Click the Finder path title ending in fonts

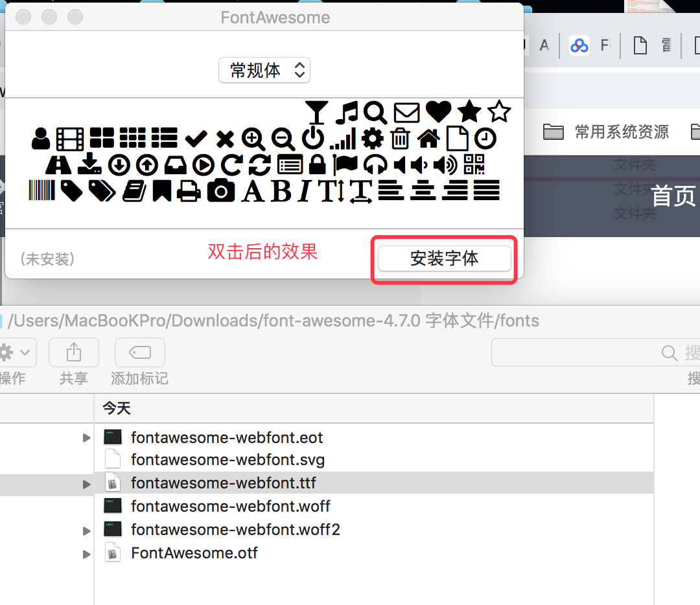click(x=274, y=321)
